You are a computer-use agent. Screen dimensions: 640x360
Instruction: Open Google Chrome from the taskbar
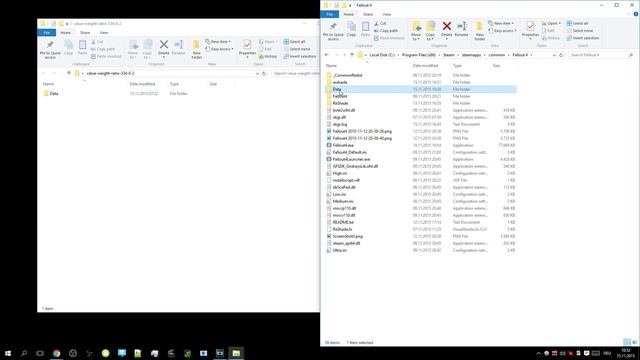56,353
